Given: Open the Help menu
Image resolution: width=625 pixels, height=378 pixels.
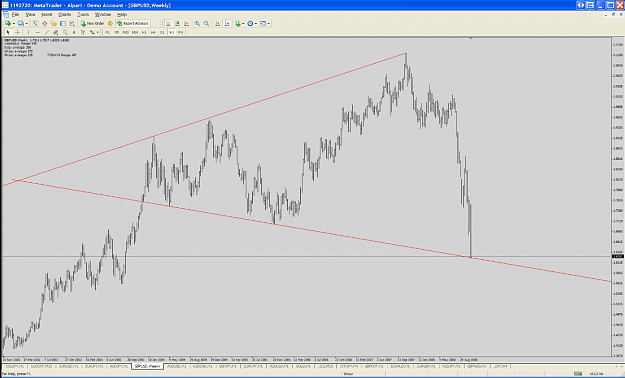Looking at the screenshot, I should click(122, 15).
